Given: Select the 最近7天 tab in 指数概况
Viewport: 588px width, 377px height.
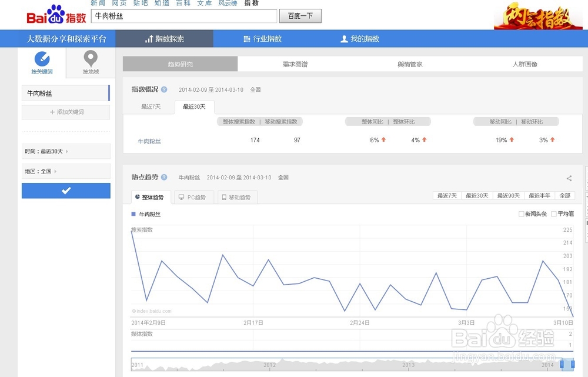Looking at the screenshot, I should tap(148, 106).
